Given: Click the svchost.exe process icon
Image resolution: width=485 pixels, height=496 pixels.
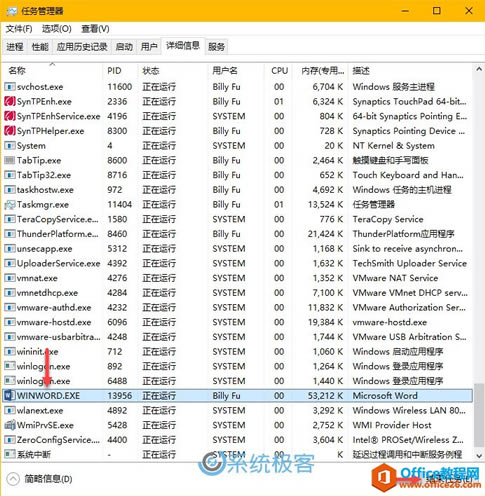Looking at the screenshot, I should click(x=10, y=87).
